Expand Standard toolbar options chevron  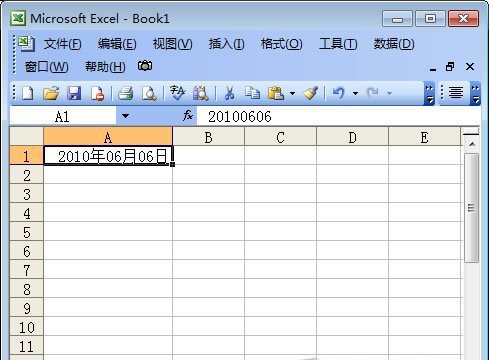pyautogui.click(x=429, y=93)
